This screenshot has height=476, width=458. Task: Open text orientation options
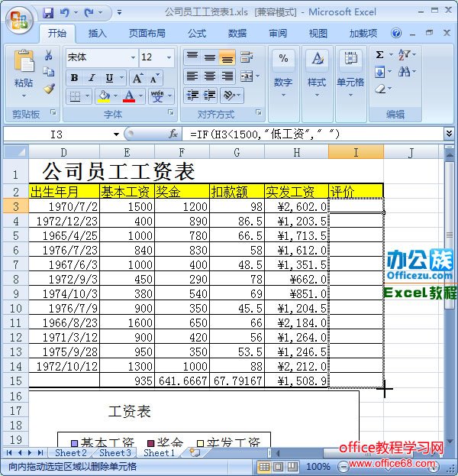click(229, 96)
